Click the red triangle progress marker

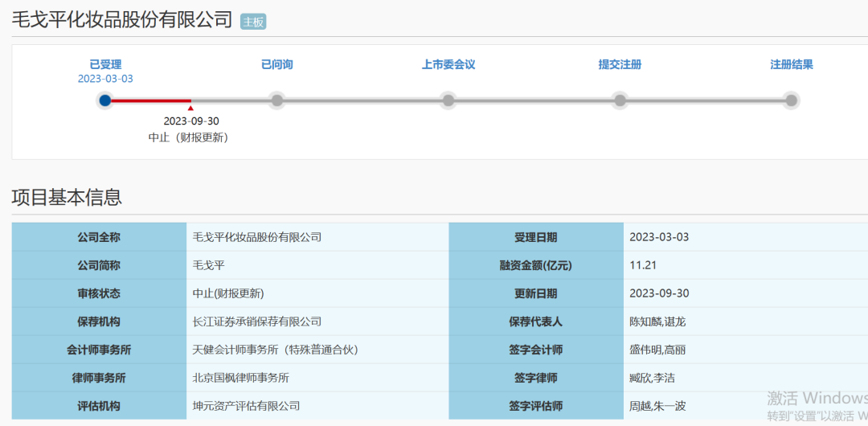tap(190, 109)
